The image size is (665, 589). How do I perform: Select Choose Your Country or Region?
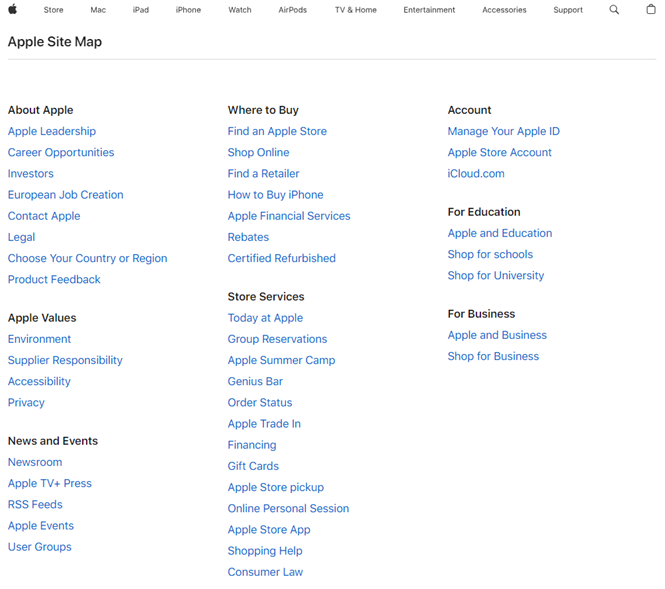tap(87, 259)
